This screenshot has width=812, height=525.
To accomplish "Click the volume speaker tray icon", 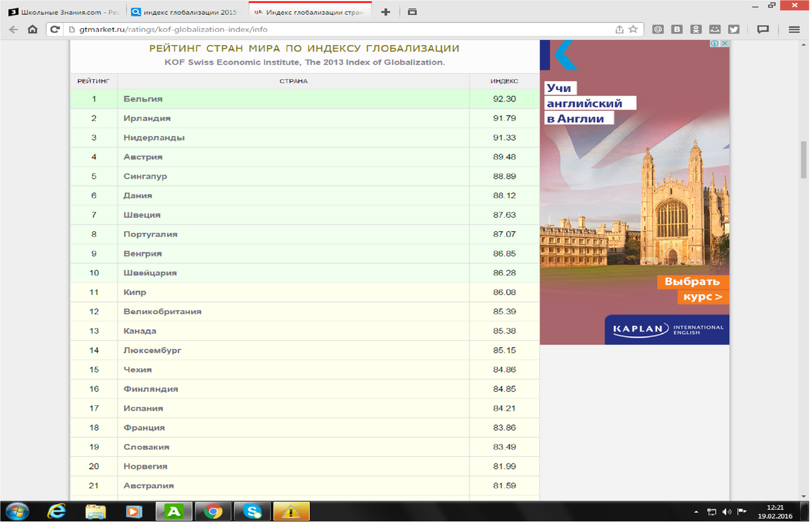I will tap(727, 512).
